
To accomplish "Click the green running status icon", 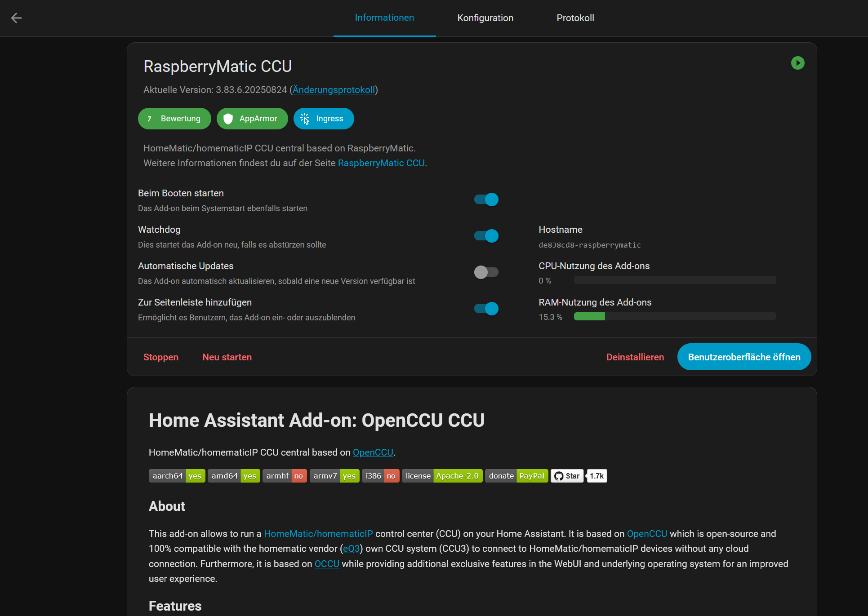I will click(797, 63).
